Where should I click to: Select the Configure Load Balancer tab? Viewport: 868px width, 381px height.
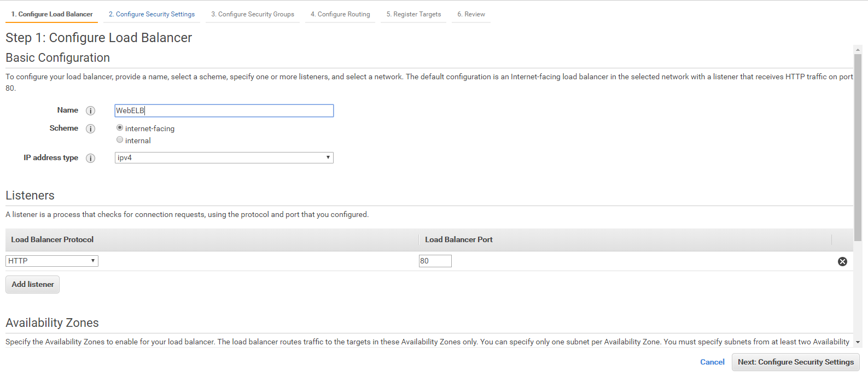pyautogui.click(x=52, y=14)
